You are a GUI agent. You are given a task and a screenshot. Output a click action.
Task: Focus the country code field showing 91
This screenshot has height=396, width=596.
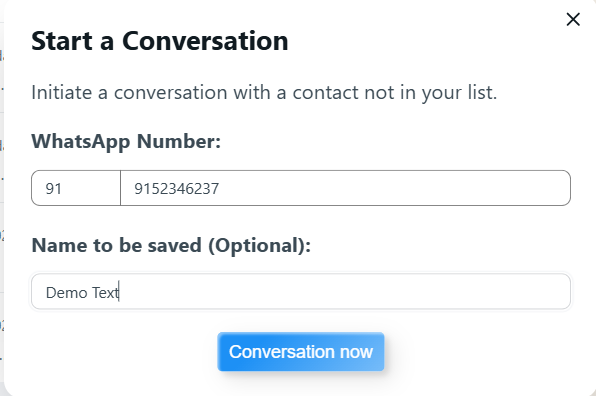pos(76,188)
